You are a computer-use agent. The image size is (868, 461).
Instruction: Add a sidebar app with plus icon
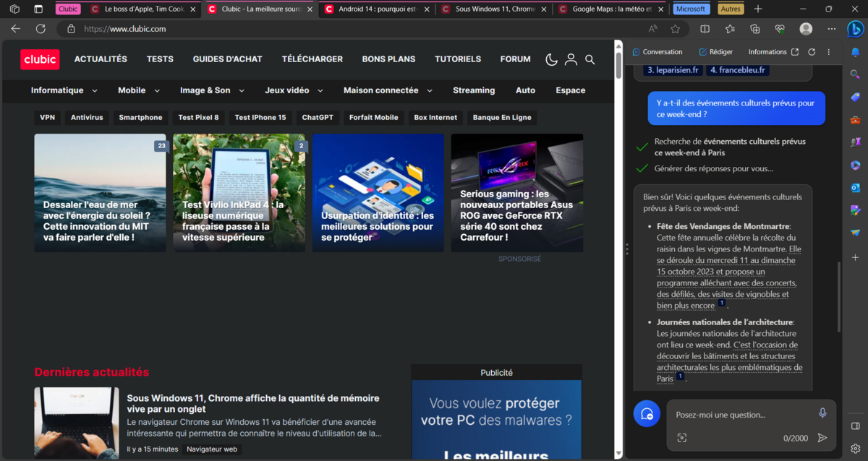tap(855, 257)
